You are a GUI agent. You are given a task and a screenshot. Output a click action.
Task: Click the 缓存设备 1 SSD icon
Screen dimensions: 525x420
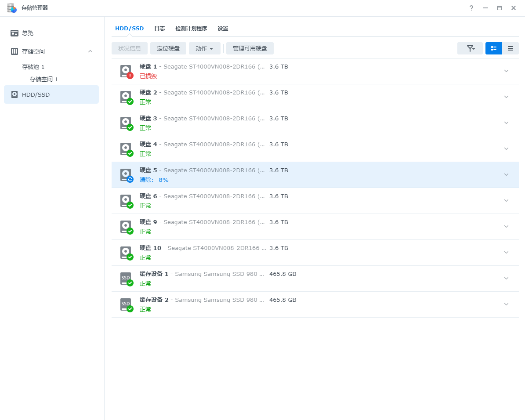coord(126,279)
